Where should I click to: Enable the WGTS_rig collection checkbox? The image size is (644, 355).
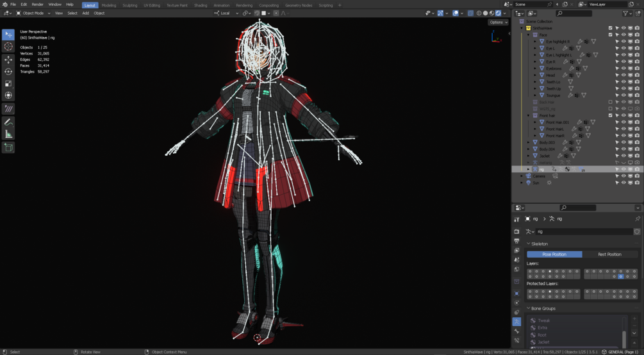coord(610,109)
